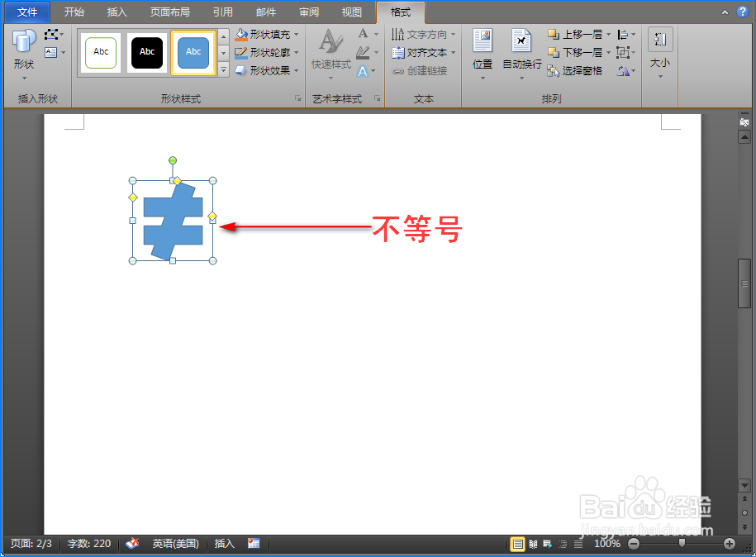Viewport: 756px width, 557px height.
Task: Expand the shape styles gallery
Action: [x=222, y=70]
